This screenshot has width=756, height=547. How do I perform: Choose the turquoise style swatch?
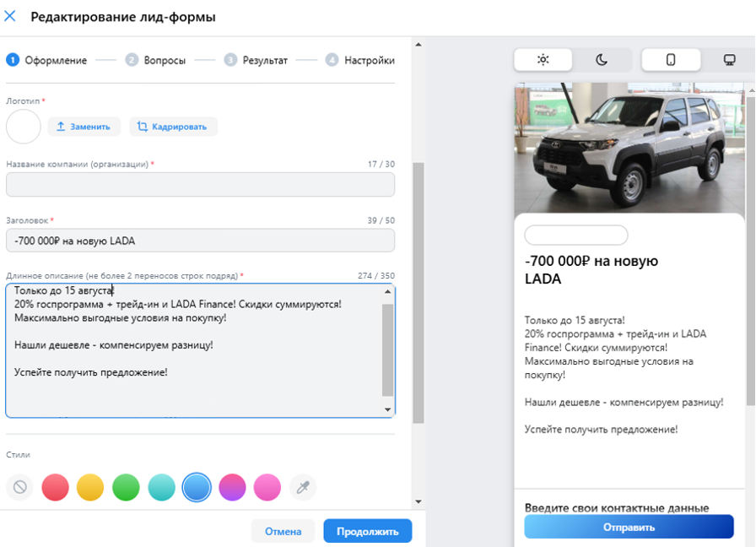(x=161, y=487)
